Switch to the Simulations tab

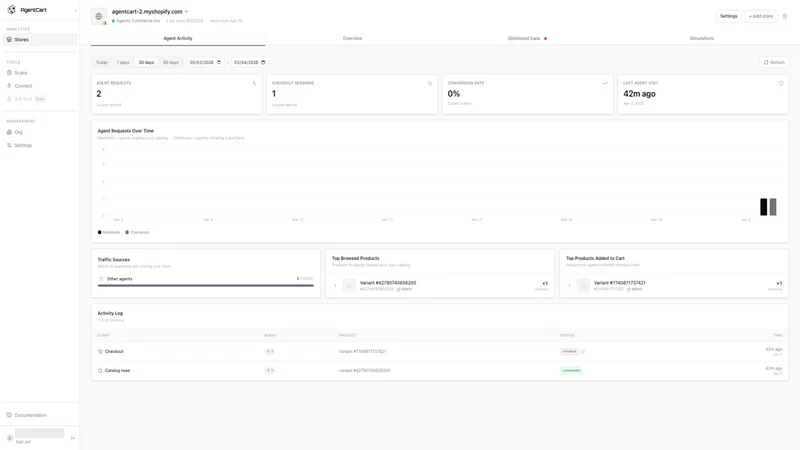tap(702, 38)
